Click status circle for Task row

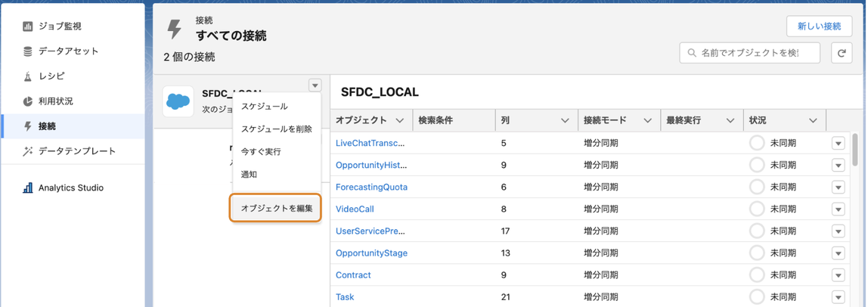coord(757,297)
